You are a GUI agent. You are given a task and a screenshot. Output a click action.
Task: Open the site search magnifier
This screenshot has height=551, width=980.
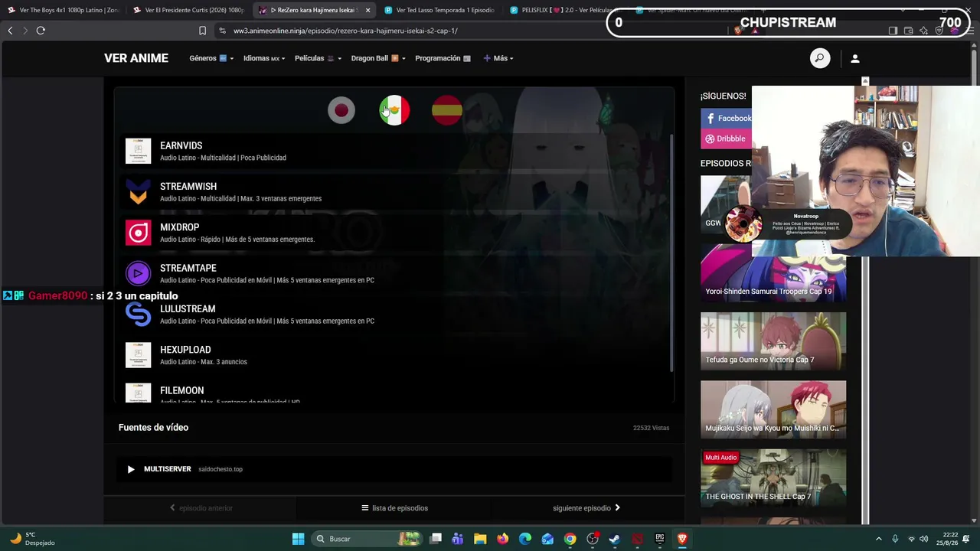pos(820,58)
